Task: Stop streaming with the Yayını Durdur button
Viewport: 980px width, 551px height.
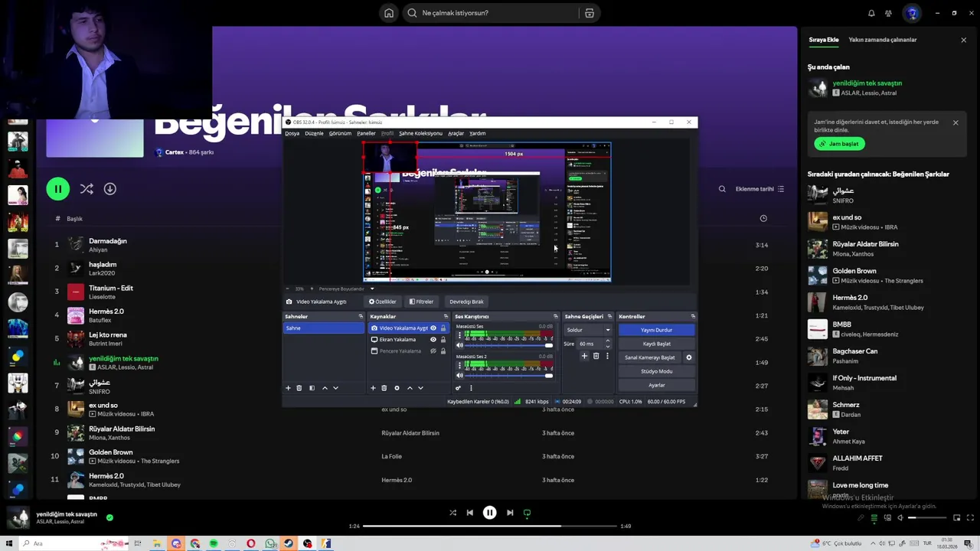Action: click(656, 330)
